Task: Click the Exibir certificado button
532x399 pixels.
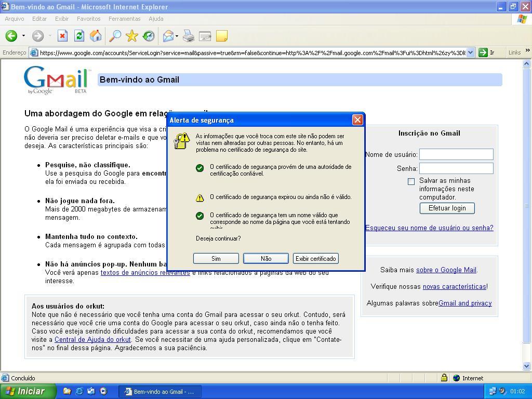Action: point(315,258)
